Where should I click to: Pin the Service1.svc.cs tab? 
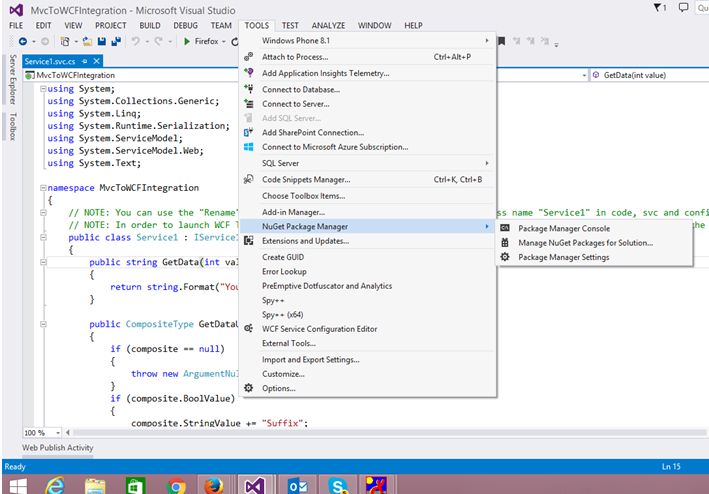click(85, 61)
